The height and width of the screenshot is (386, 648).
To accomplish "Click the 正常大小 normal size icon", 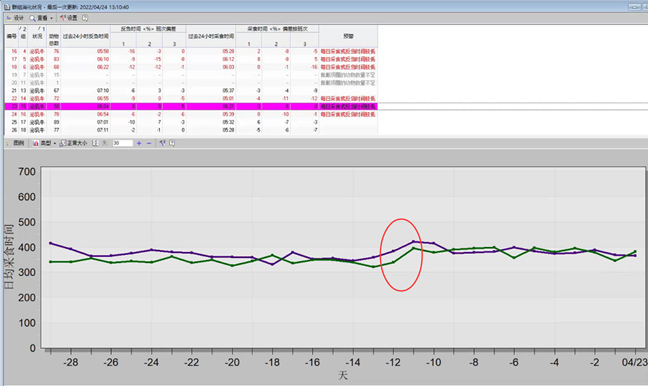I will point(63,143).
